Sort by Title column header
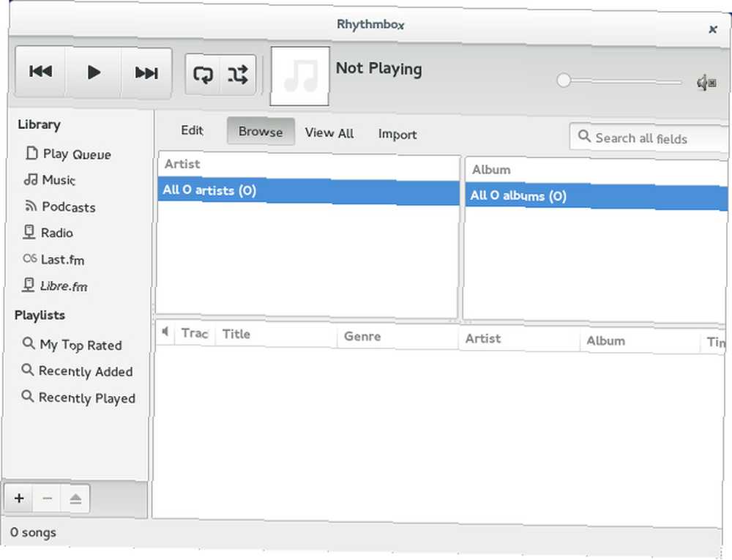732x560 pixels. point(276,335)
